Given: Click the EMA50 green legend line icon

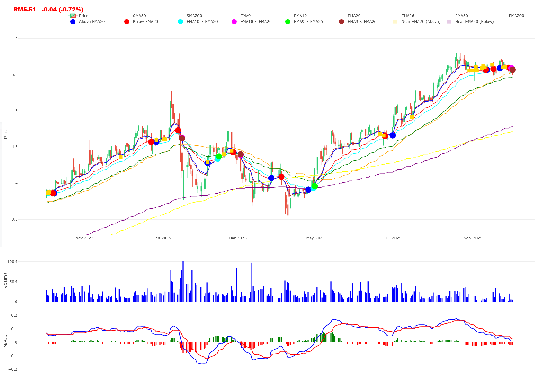Looking at the screenshot, I should tap(450, 16).
